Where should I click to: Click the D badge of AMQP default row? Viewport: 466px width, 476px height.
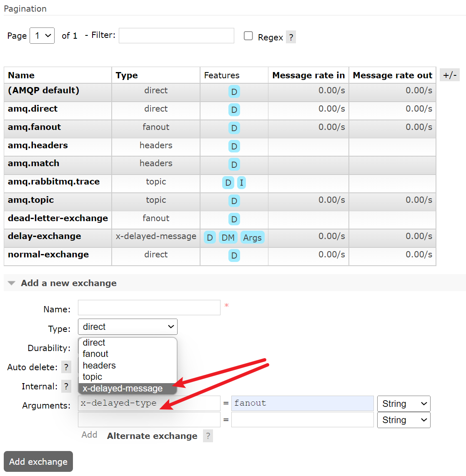[x=234, y=91]
